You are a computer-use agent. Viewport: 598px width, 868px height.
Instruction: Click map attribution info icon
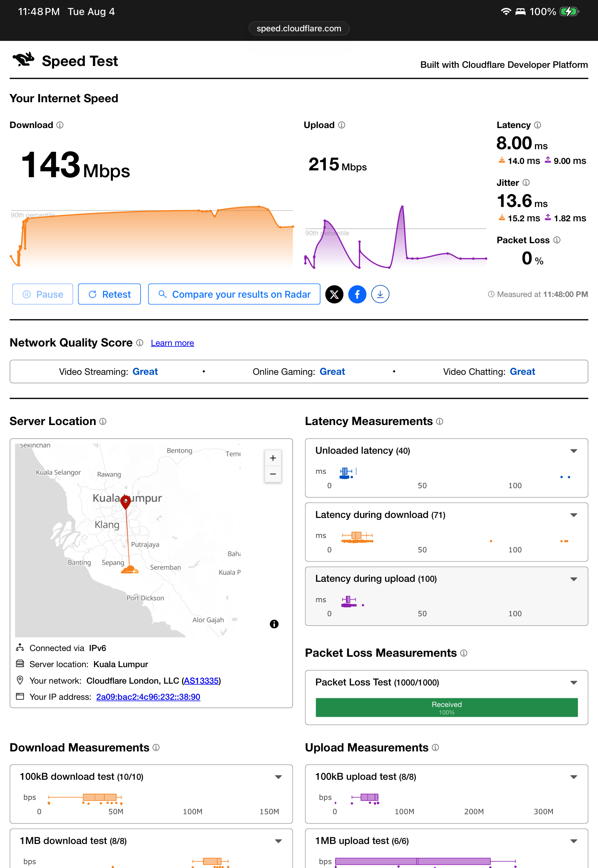[x=274, y=624]
